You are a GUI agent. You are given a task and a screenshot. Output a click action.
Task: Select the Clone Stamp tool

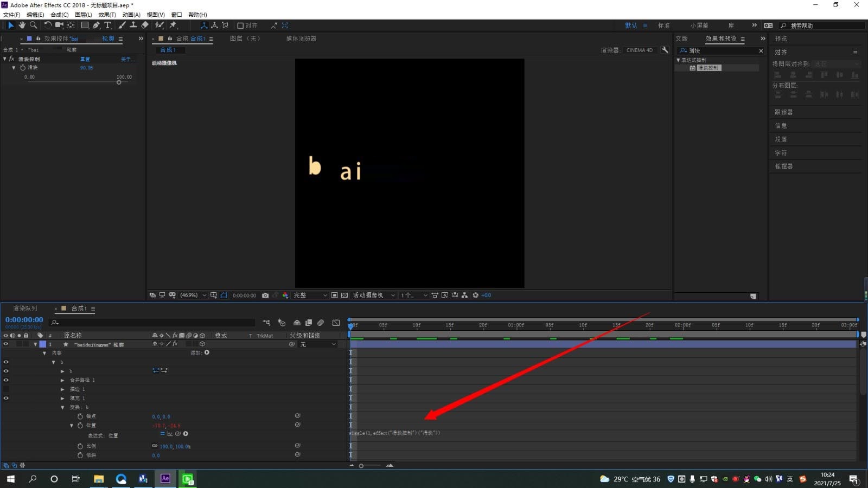click(x=133, y=25)
